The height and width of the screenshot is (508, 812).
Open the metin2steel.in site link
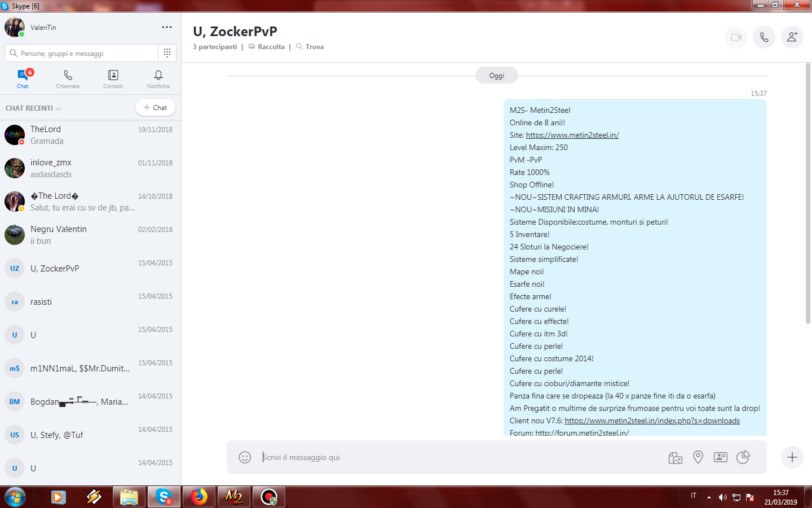[572, 135]
